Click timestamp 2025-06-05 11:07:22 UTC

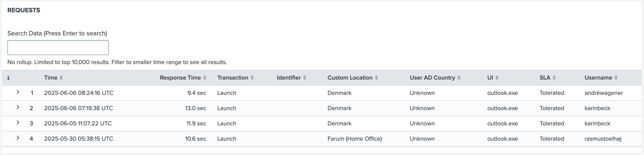click(78, 124)
